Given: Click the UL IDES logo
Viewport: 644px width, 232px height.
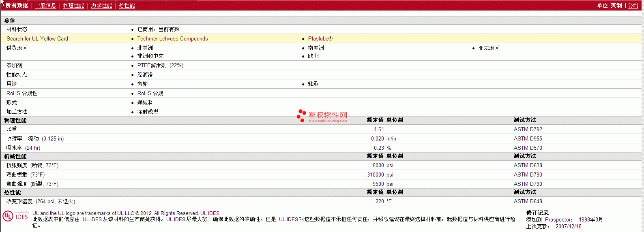Looking at the screenshot, I should (x=15, y=216).
